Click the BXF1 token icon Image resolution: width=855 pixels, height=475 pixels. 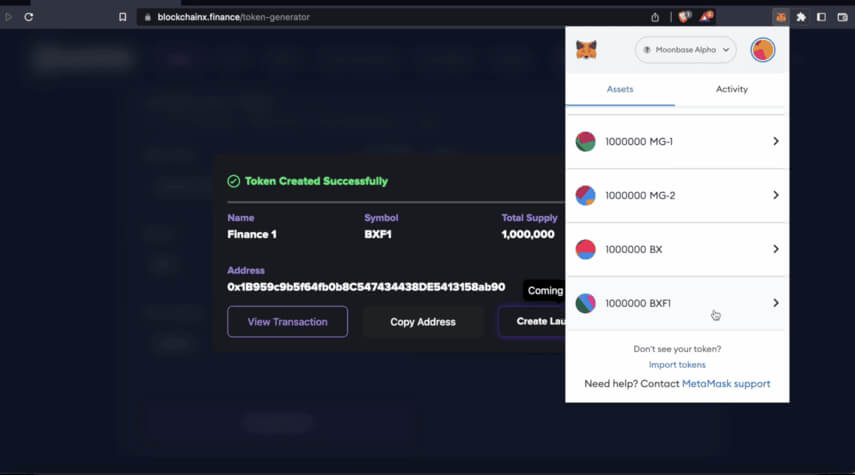coord(586,303)
